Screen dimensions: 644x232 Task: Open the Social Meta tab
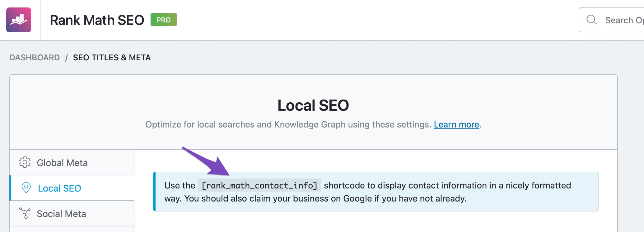61,214
